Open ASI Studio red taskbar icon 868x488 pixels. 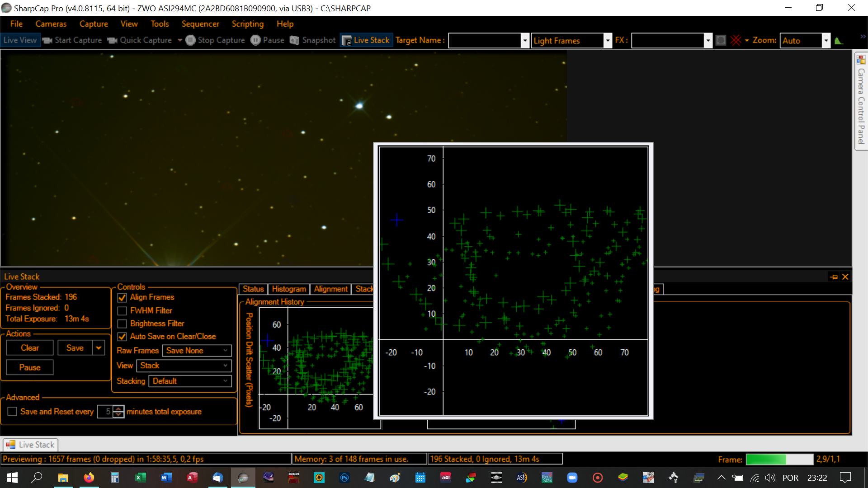446,478
